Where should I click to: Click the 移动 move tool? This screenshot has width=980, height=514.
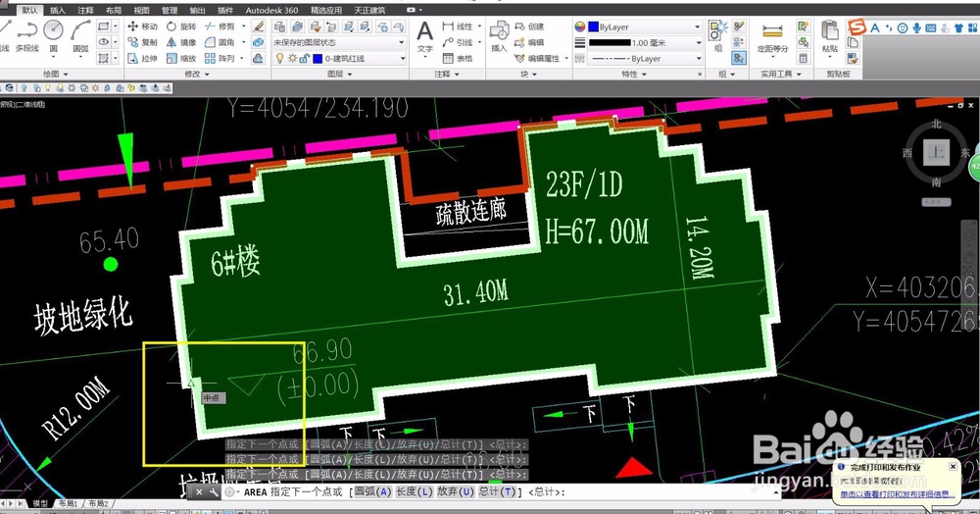(143, 26)
